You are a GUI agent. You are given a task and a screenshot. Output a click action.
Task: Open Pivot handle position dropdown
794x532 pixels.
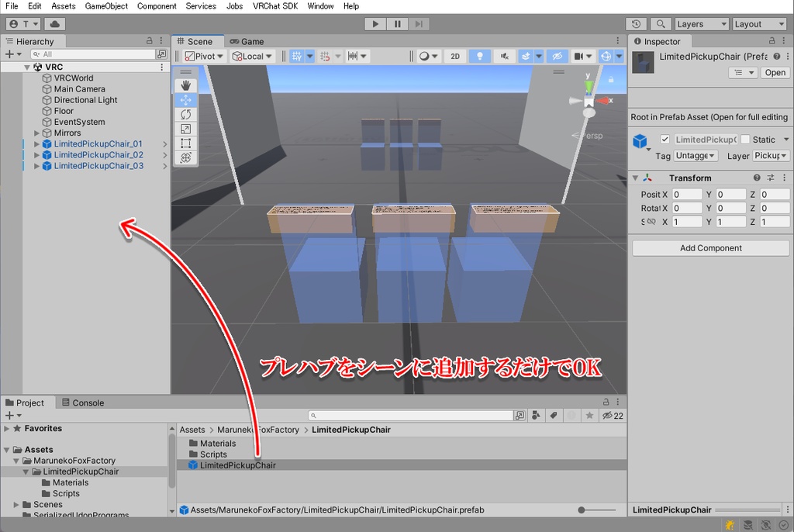pos(204,57)
